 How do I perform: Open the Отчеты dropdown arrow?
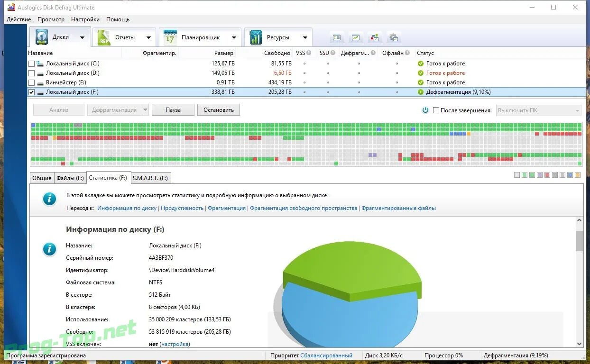click(x=148, y=38)
